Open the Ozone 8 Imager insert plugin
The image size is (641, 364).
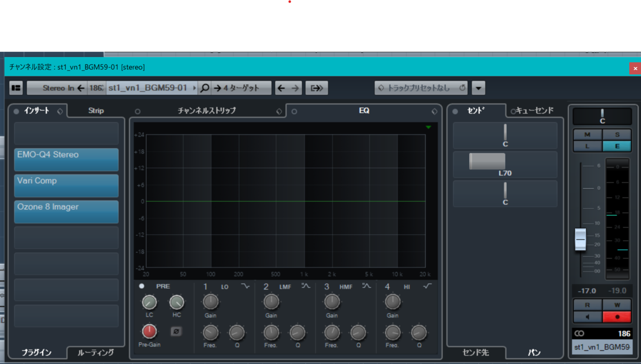66,212
